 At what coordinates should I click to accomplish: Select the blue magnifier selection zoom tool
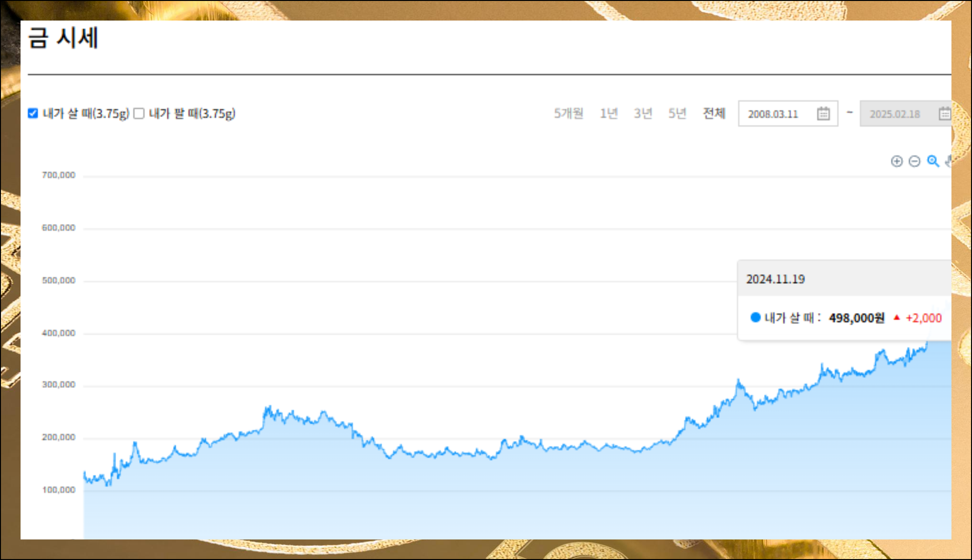tap(933, 162)
